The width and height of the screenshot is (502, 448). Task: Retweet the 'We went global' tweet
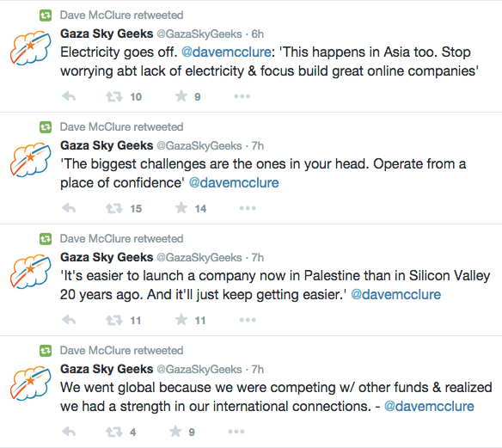(x=114, y=432)
